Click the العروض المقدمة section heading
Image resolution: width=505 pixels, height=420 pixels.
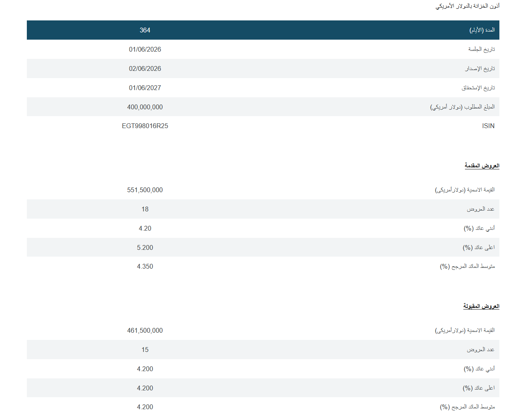coord(482,165)
